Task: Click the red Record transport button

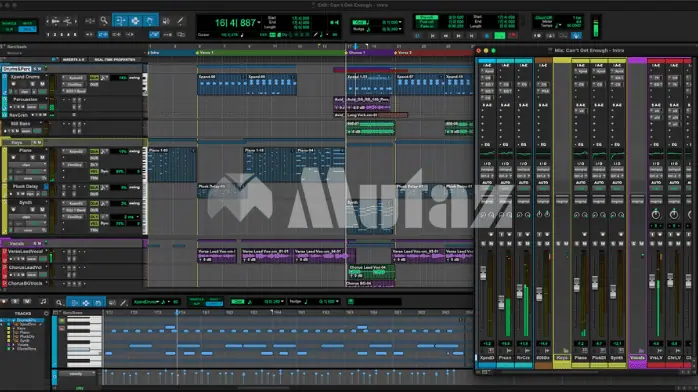Action: tap(513, 36)
